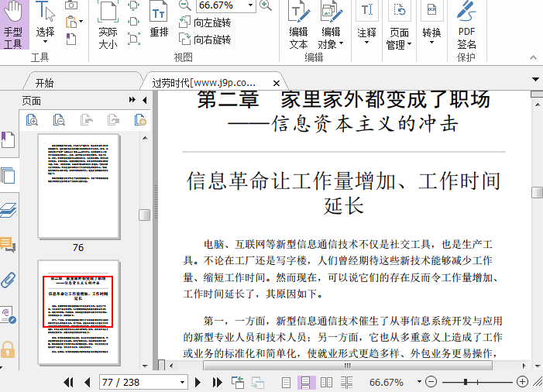Click the Reflow (重排) button
543x392 pixels.
tap(159, 20)
